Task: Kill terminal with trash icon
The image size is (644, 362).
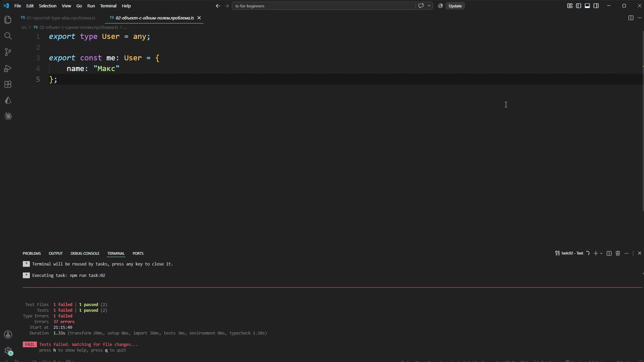Action: (618, 253)
